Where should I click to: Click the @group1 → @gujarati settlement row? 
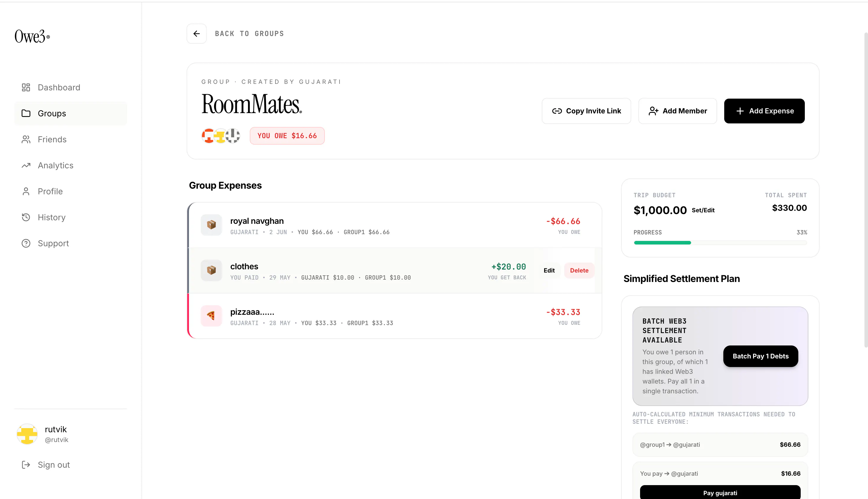[720, 444]
